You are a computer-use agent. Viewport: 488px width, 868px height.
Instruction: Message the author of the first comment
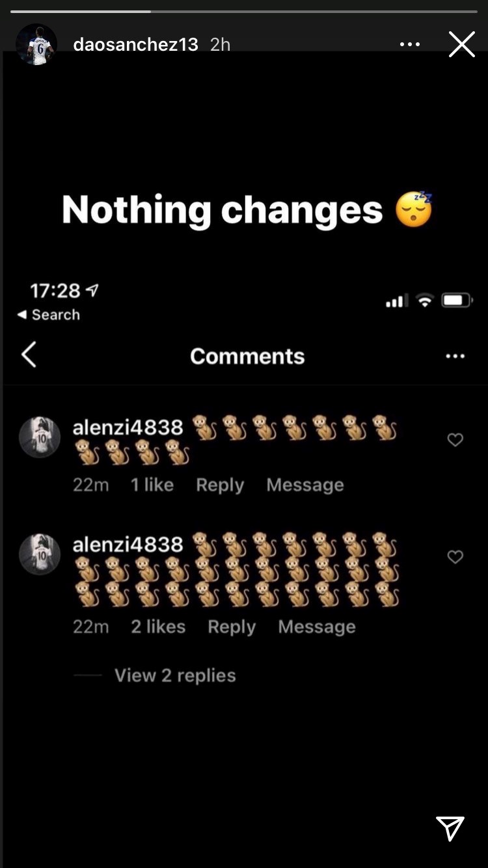click(305, 485)
